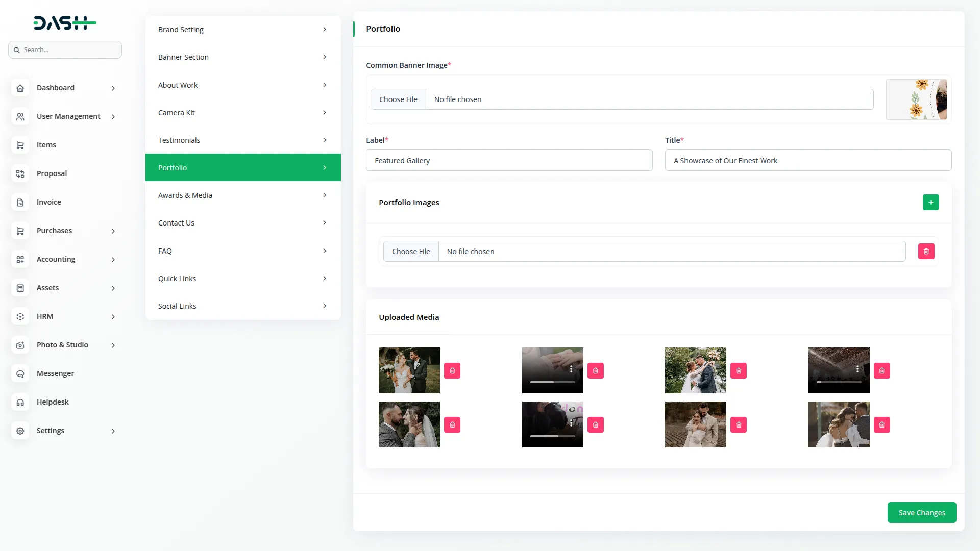Choose file for Common Banner Image

[x=398, y=99]
